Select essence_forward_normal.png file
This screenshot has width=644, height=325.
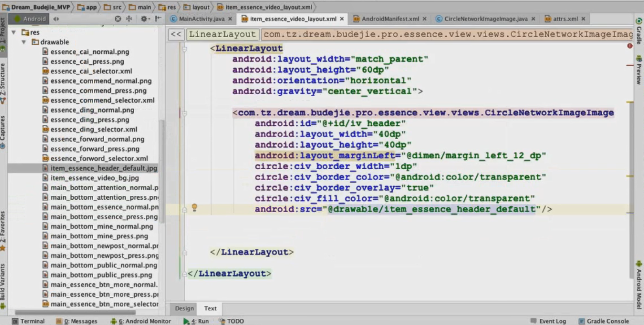(97, 139)
